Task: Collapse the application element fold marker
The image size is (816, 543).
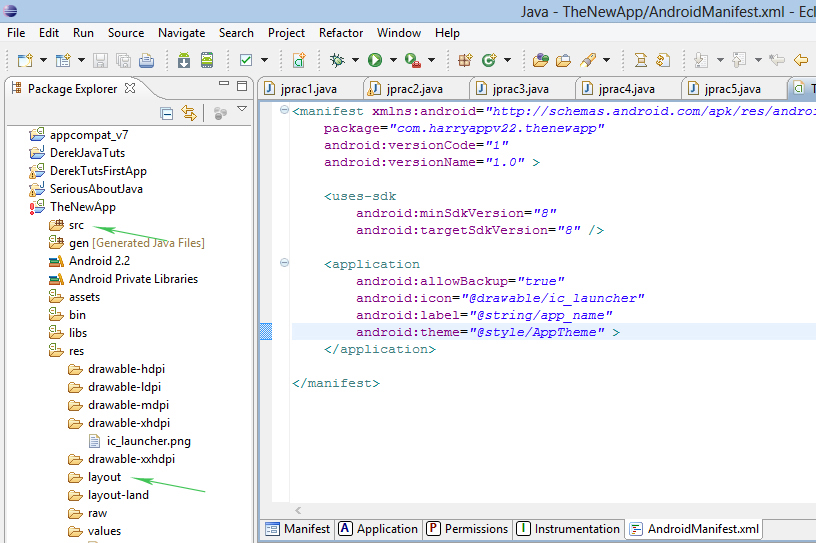Action: [284, 262]
